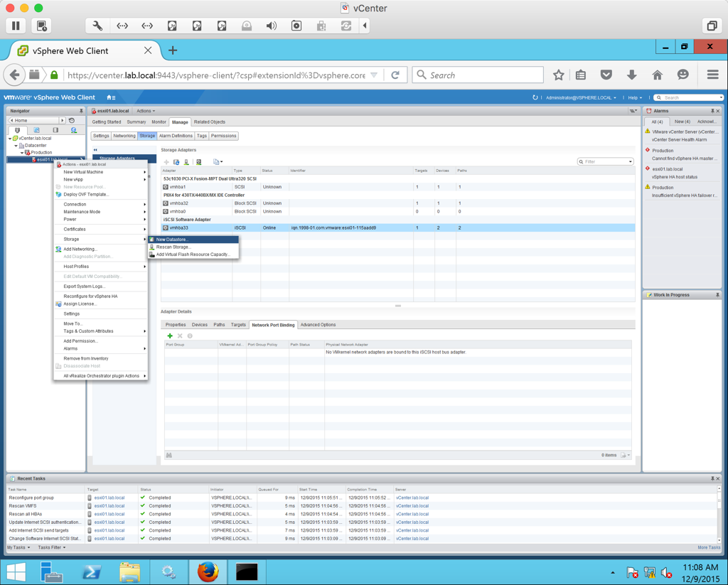
Task: Expand the Help dropdown menu
Action: 634,97
